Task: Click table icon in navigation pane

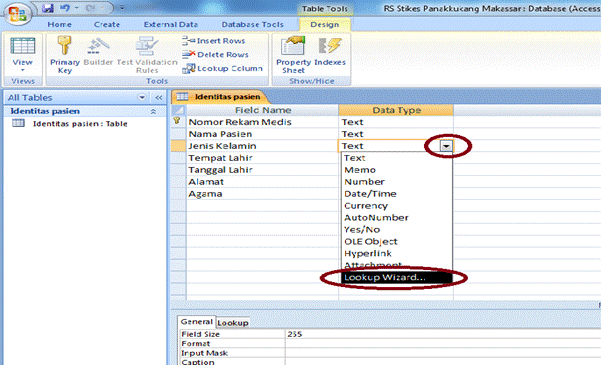Action: pos(18,123)
